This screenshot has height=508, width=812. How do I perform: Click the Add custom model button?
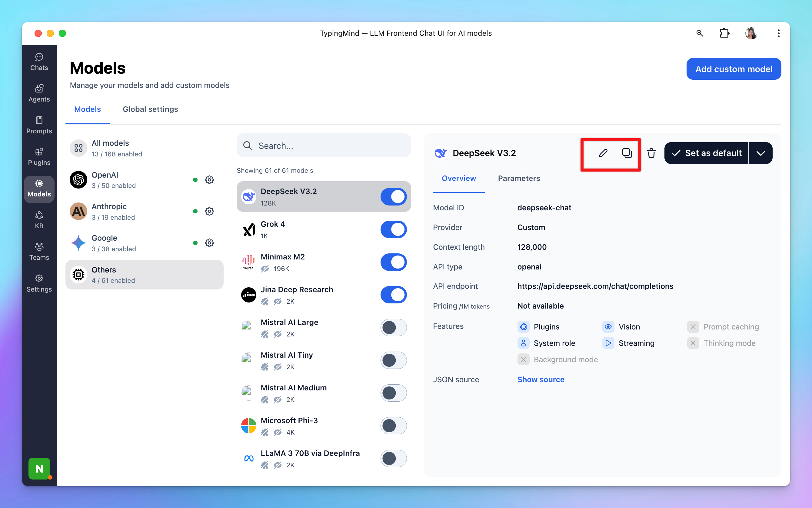click(734, 69)
